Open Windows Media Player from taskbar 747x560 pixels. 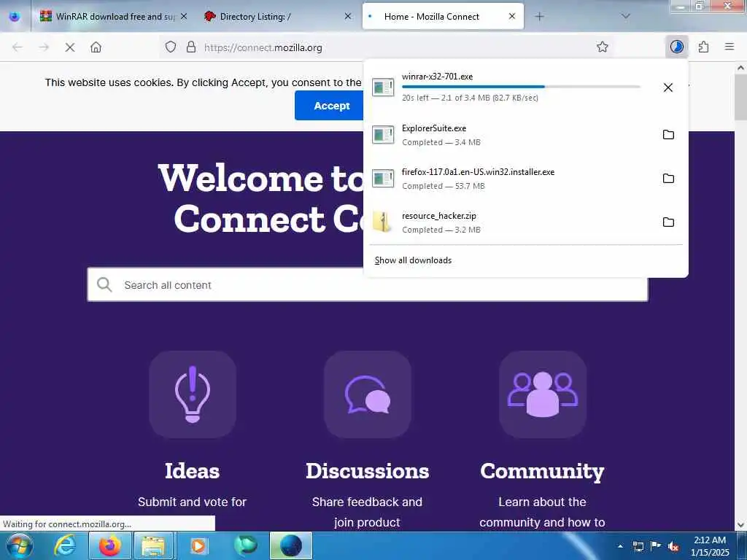[x=198, y=545]
